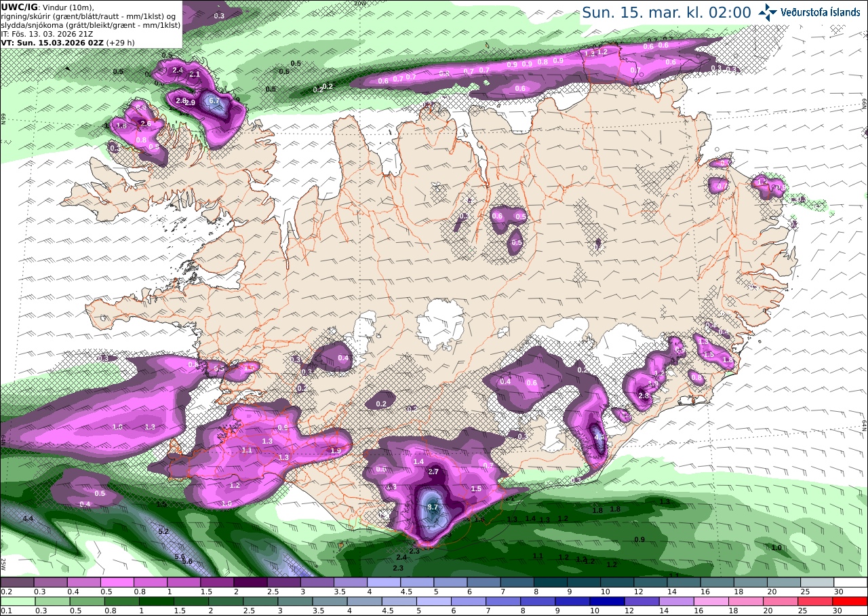The image size is (868, 616).
Task: Pick the upper-scale 25 pale grey swatch
Action: (x=817, y=582)
